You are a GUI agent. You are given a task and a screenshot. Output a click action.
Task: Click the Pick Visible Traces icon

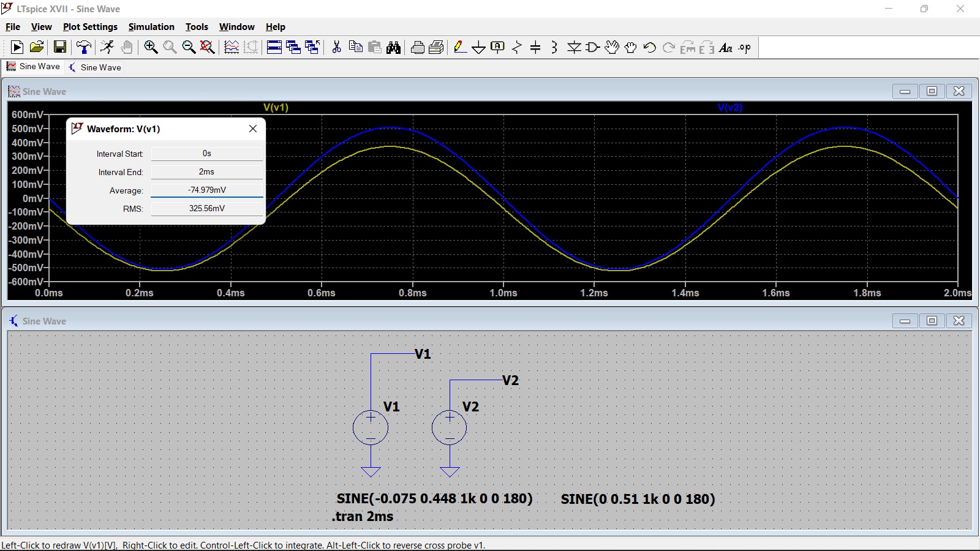coord(232,47)
